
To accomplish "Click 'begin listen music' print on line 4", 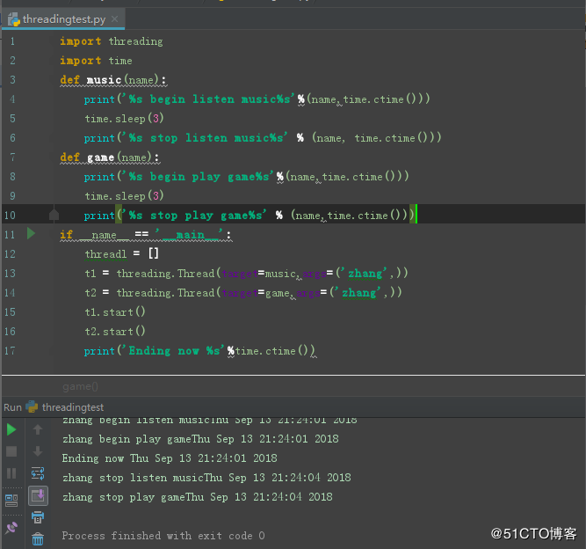I will click(257, 99).
